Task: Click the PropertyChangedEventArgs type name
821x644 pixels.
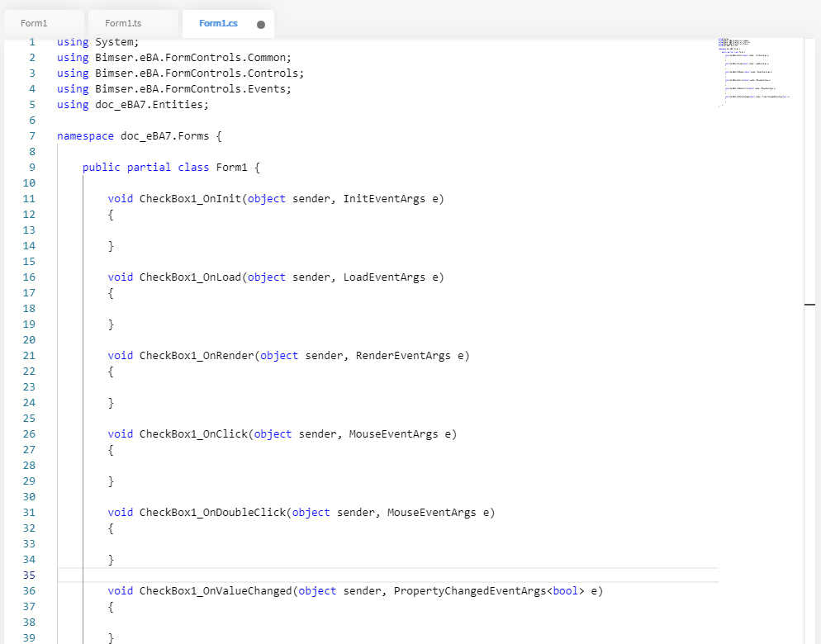Action: pos(469,591)
